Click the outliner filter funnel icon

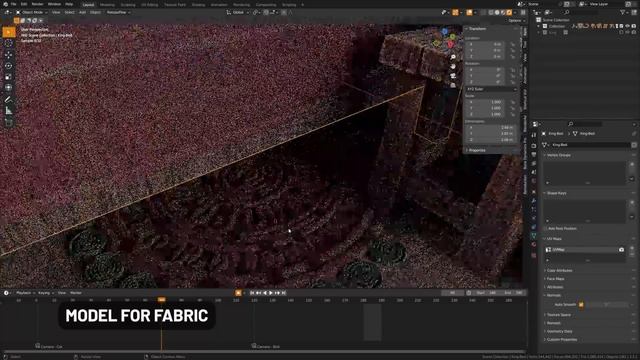[x=623, y=13]
